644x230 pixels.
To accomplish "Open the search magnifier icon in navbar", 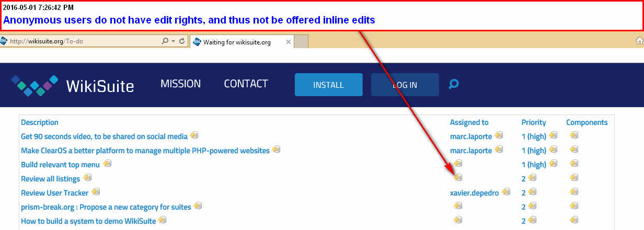I will 454,84.
